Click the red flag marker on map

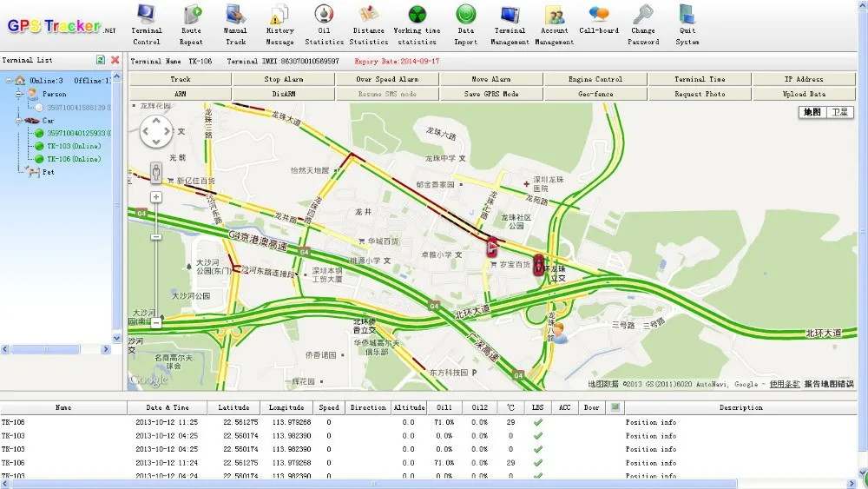(x=491, y=247)
